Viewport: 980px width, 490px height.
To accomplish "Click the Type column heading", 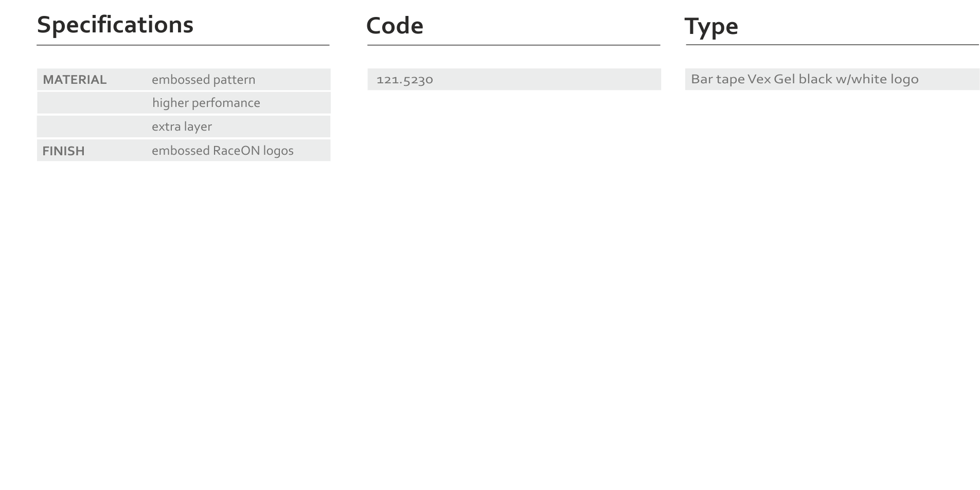I will [711, 27].
